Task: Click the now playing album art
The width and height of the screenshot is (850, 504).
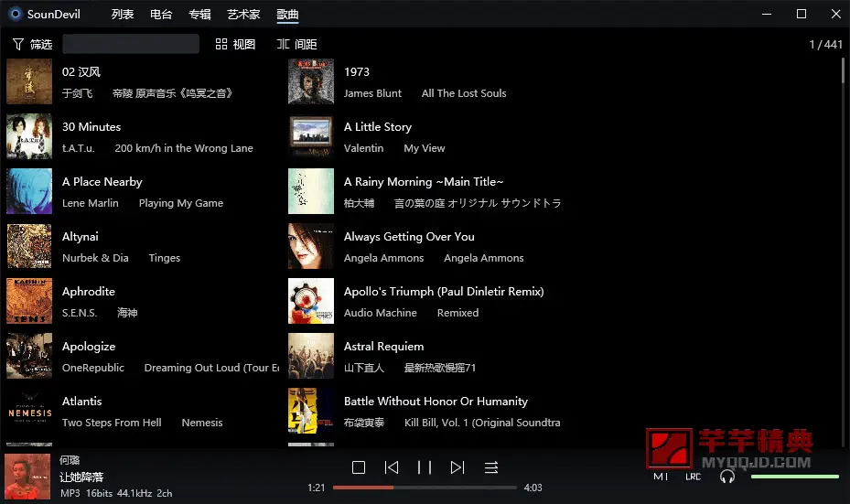Action: coord(27,477)
